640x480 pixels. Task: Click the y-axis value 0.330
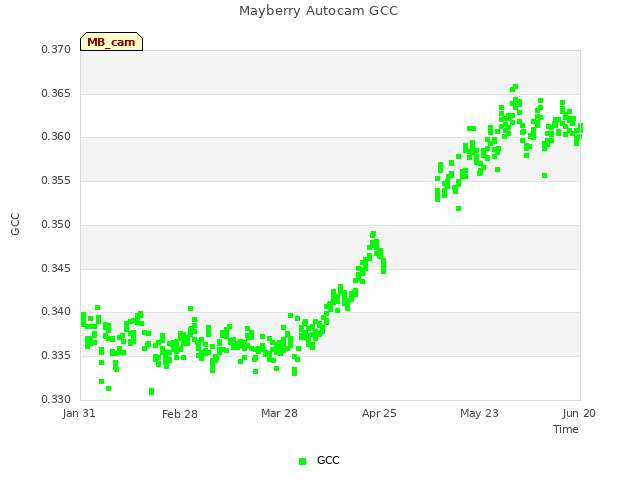(56, 399)
